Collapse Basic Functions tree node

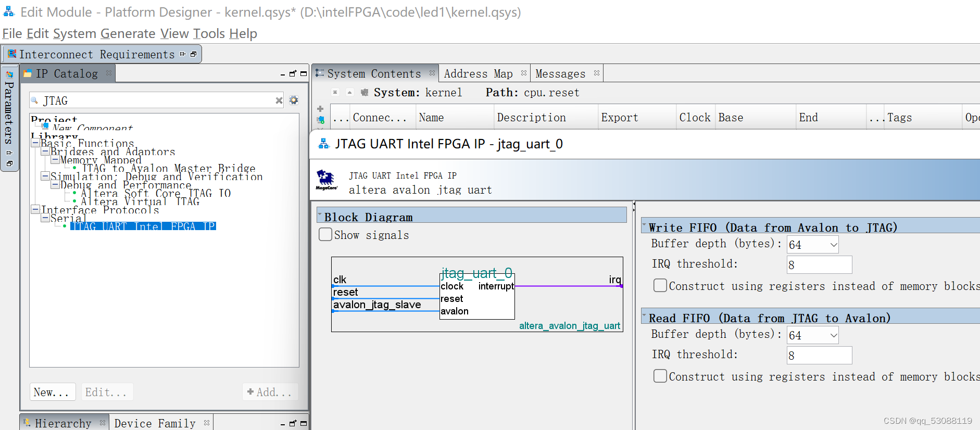[35, 143]
